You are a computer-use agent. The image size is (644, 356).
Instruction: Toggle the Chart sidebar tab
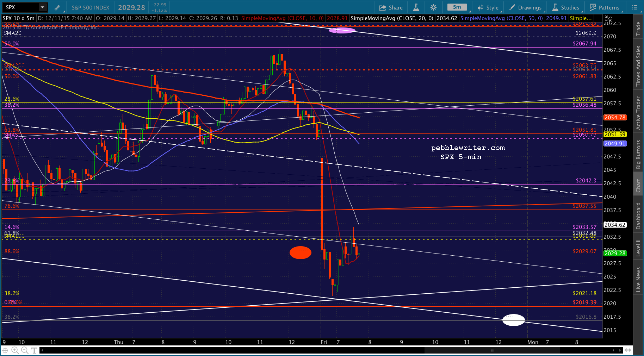(x=638, y=186)
